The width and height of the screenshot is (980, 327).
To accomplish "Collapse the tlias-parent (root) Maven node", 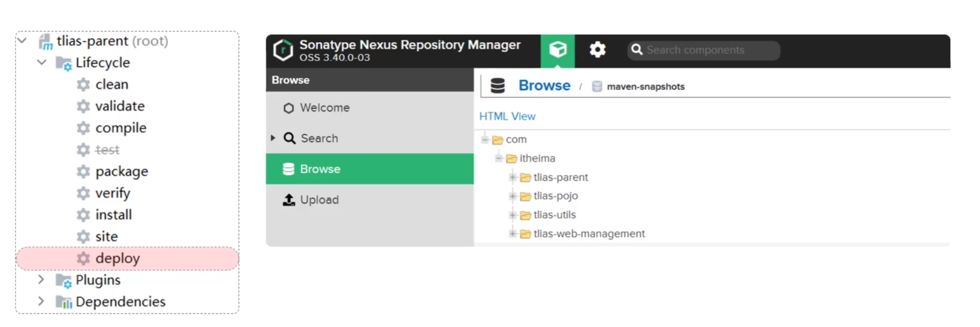I will 22,41.
